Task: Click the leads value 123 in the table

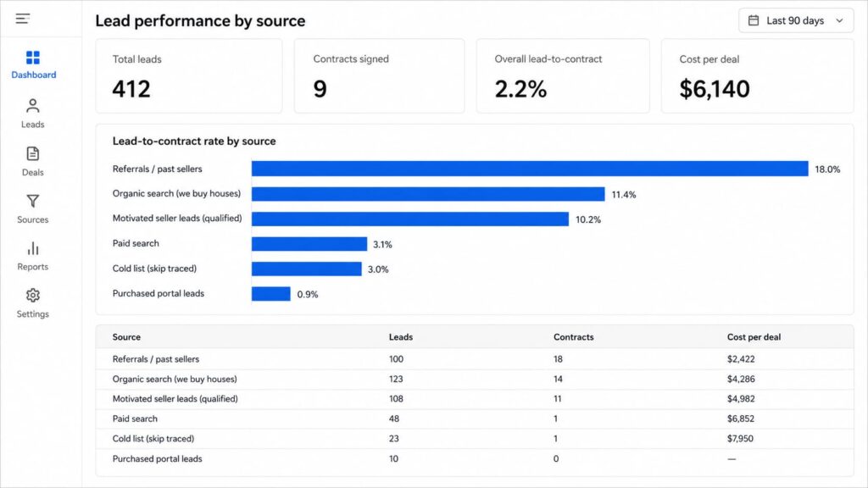Action: coord(396,379)
